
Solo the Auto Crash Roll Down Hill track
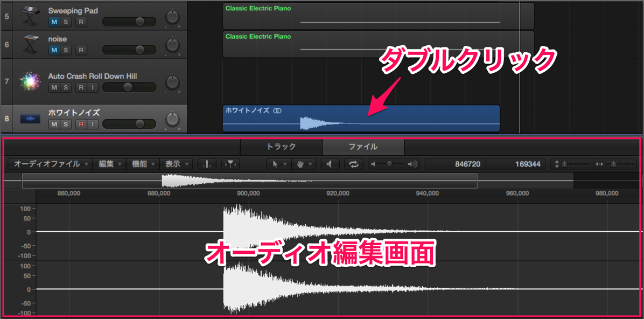[66, 87]
